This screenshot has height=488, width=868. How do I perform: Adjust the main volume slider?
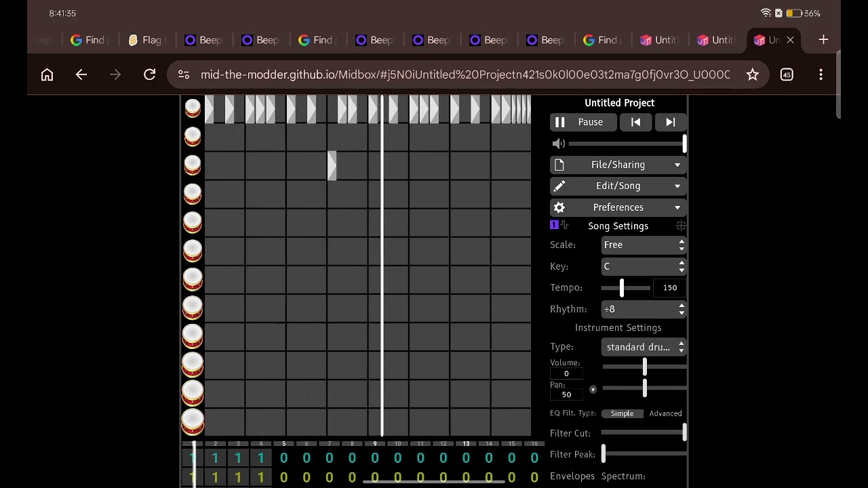[x=627, y=144]
